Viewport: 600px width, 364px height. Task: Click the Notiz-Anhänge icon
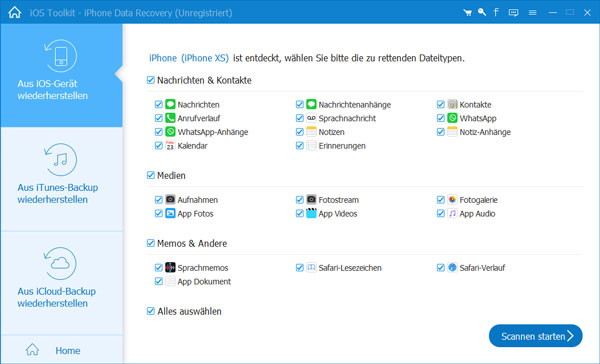pos(452,132)
